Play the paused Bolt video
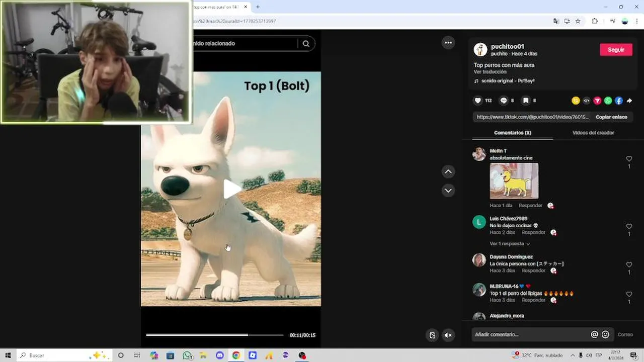Image resolution: width=644 pixels, height=362 pixels. tap(231, 189)
